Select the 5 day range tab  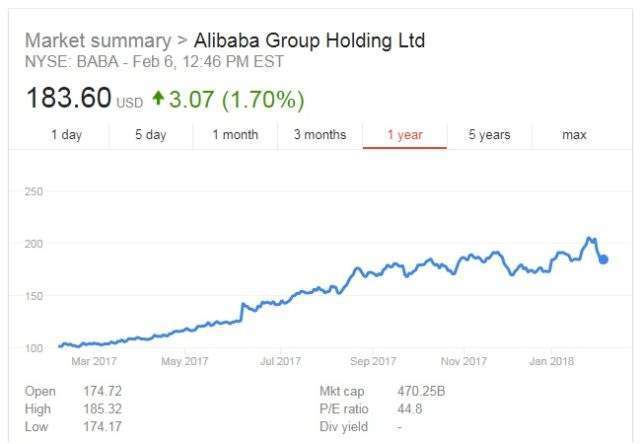tap(151, 135)
